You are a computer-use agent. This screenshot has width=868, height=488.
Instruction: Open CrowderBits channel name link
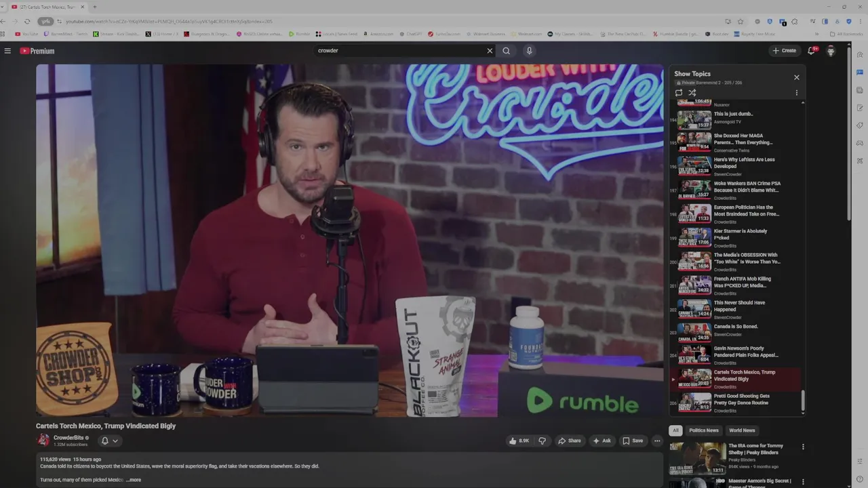click(x=68, y=438)
